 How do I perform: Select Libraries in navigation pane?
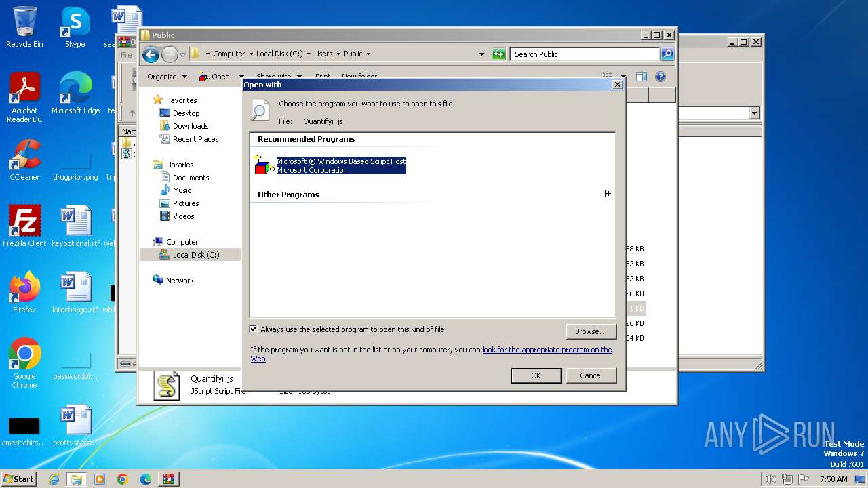click(180, 165)
